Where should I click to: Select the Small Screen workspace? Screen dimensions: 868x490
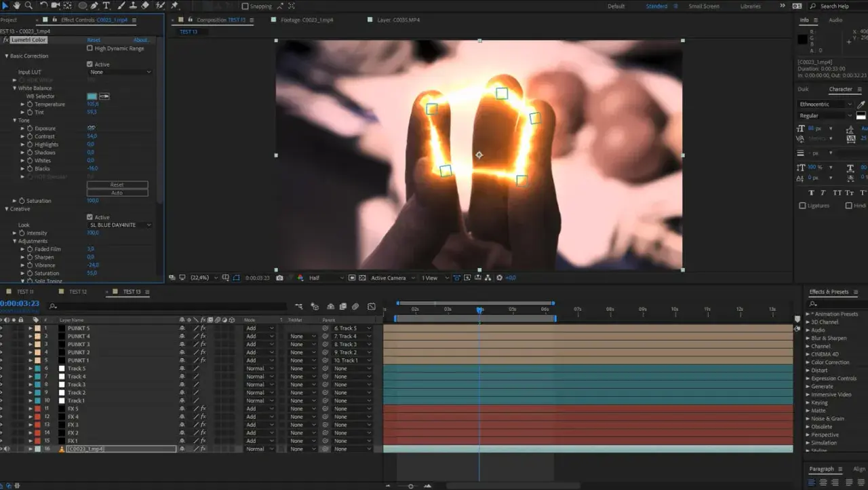tap(704, 6)
